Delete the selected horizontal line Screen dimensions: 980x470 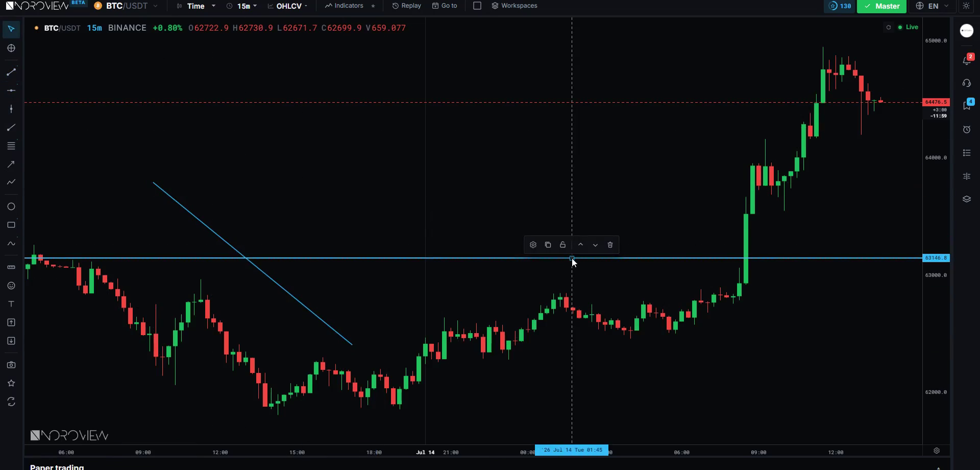610,245
